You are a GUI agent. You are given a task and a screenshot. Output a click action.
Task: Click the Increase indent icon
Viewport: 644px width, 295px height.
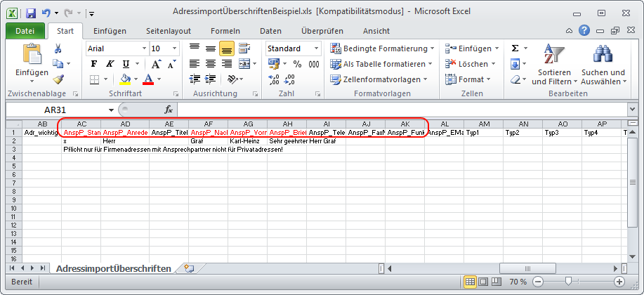pyautogui.click(x=210, y=79)
